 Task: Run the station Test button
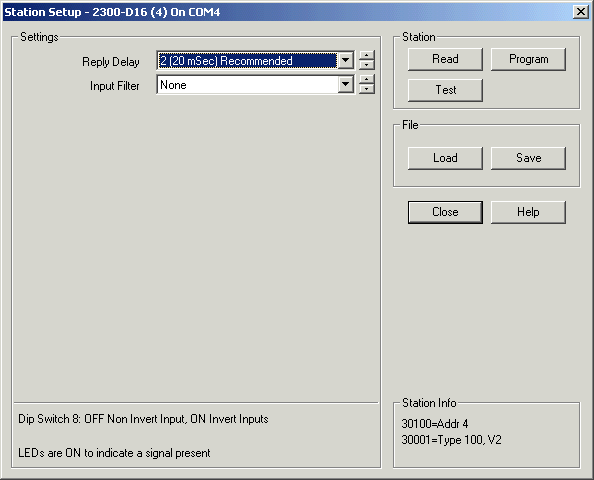point(445,90)
